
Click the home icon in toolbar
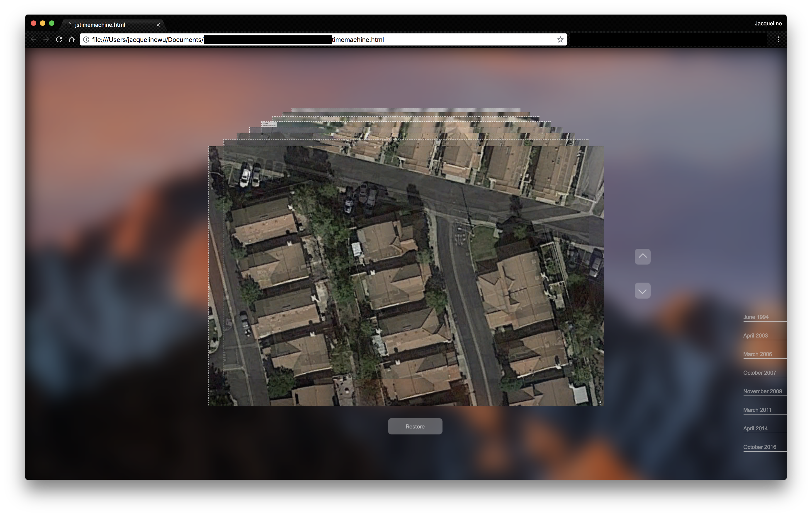[x=71, y=39]
